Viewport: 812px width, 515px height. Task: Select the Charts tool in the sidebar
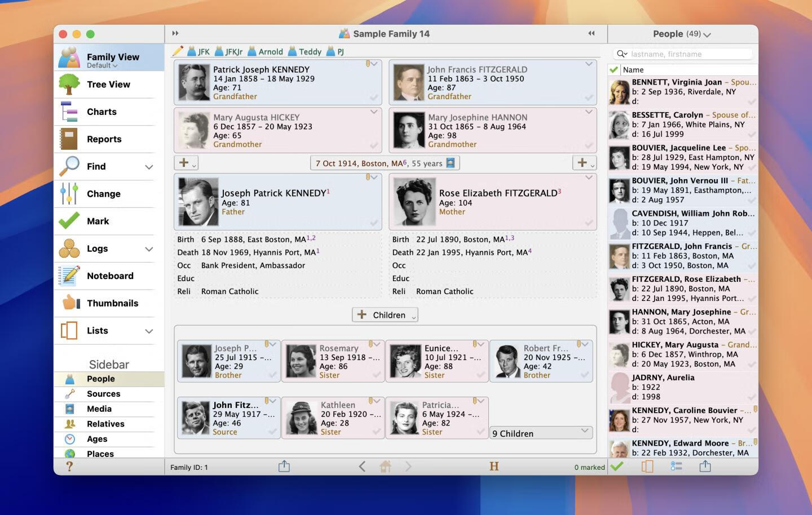click(x=101, y=112)
